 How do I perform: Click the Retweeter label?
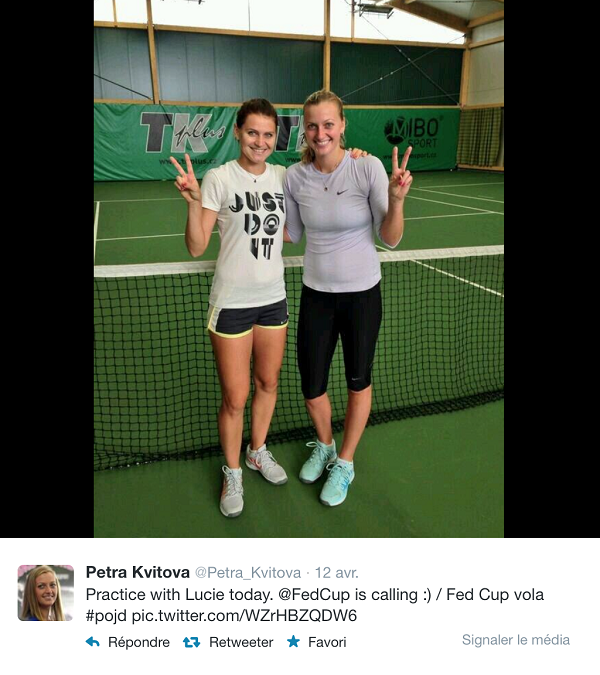pos(241,642)
